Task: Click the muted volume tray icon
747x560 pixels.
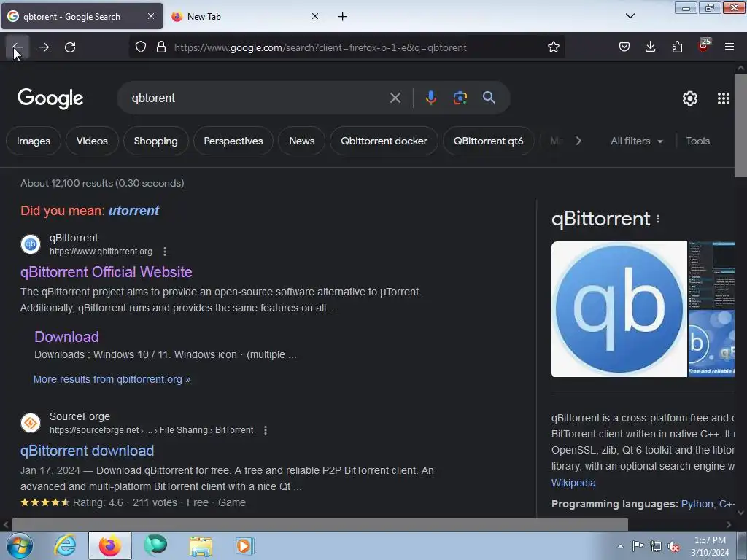Action: coord(673,546)
